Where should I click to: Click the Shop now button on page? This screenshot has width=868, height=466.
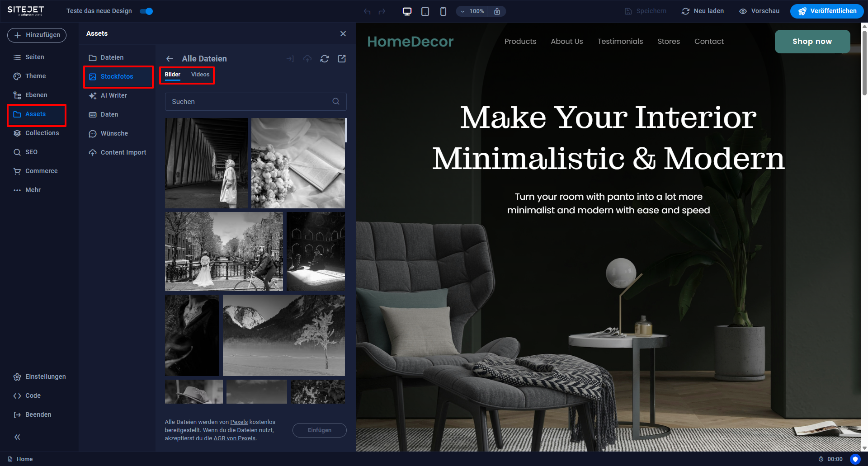pyautogui.click(x=812, y=42)
